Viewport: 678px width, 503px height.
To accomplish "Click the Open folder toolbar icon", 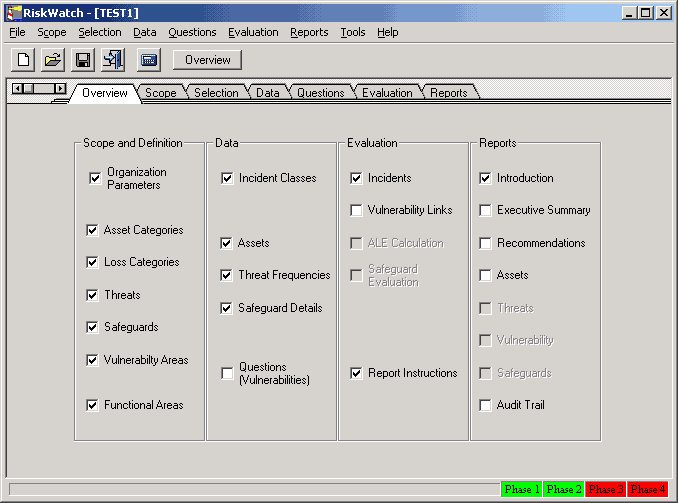I will pyautogui.click(x=53, y=60).
